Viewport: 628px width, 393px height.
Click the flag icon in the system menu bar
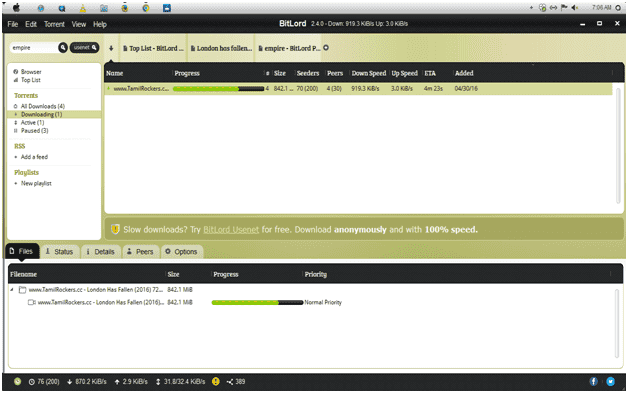[564, 8]
